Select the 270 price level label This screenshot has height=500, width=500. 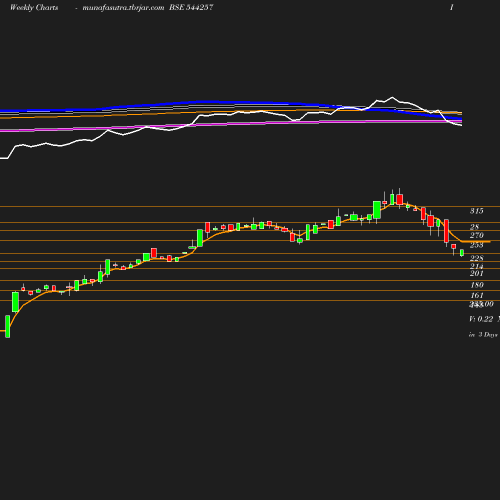(477, 235)
